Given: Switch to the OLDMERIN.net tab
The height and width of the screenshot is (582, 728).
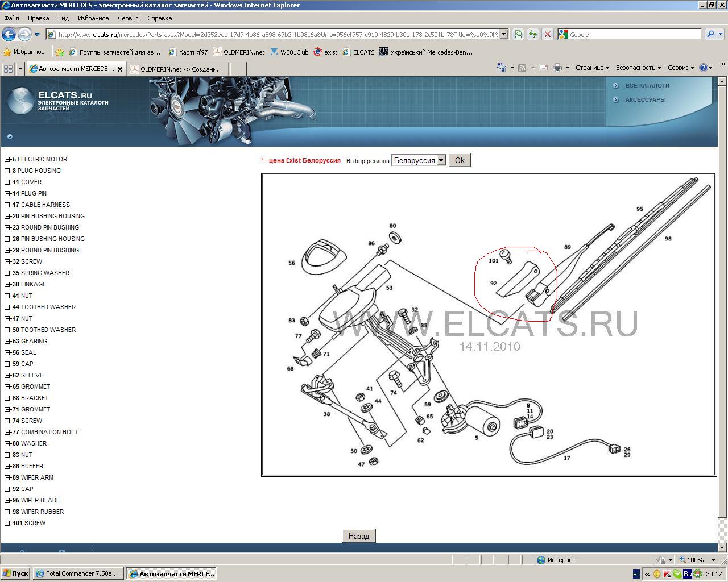Looking at the screenshot, I should point(178,69).
